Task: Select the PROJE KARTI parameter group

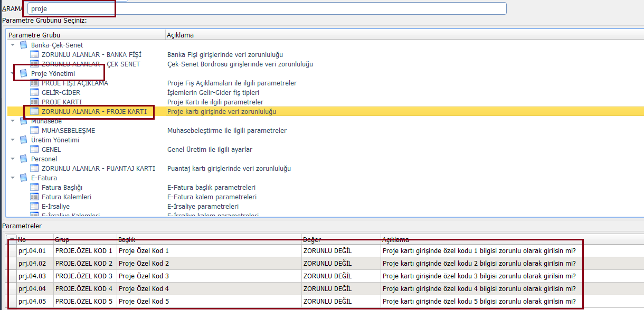Action: [x=61, y=102]
